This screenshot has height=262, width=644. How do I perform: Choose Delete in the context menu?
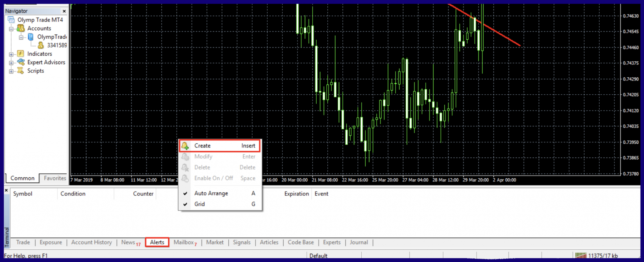click(220, 167)
